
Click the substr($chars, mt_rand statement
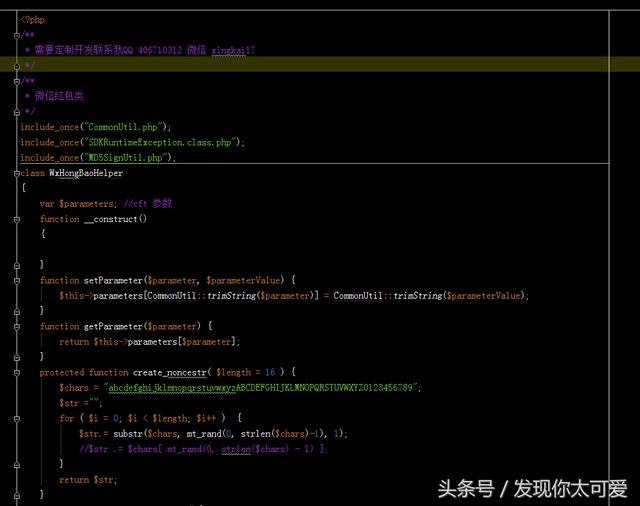coord(213,434)
